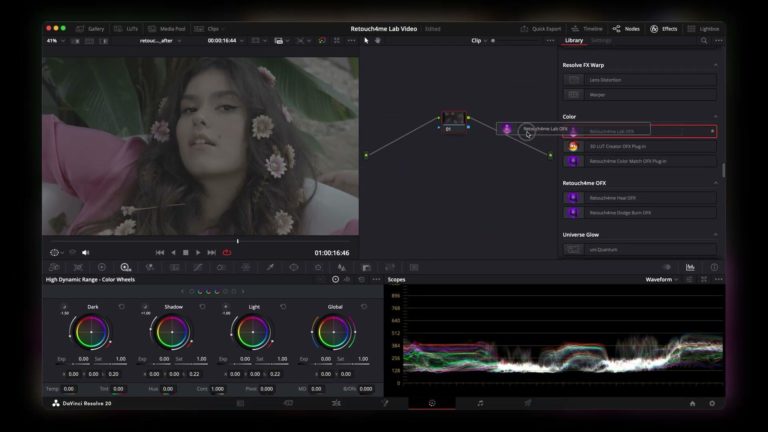Select Retouch4me Heal OFX effect

click(639, 198)
